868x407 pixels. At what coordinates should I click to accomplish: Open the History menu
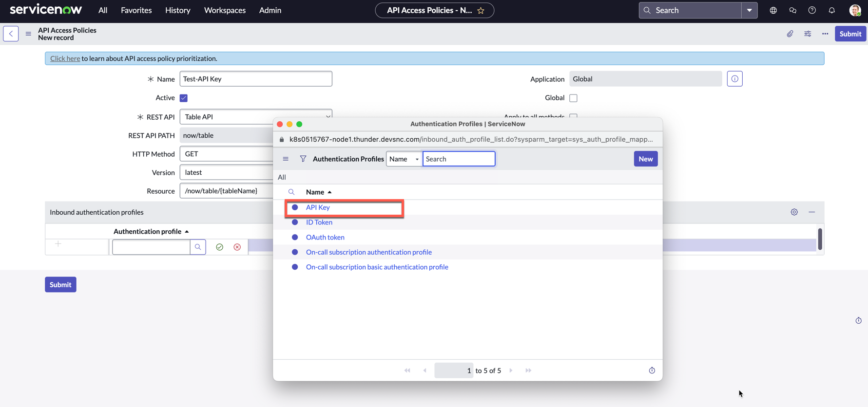[178, 10]
